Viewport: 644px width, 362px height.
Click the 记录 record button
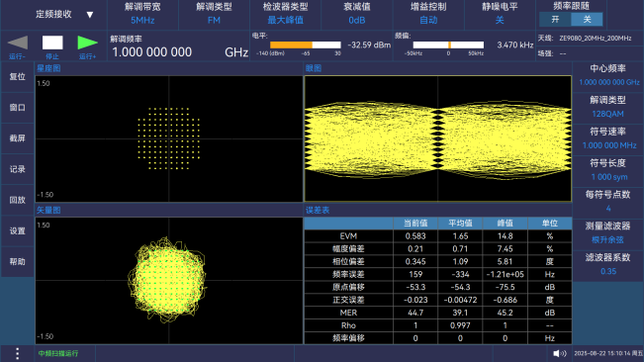[x=17, y=169]
